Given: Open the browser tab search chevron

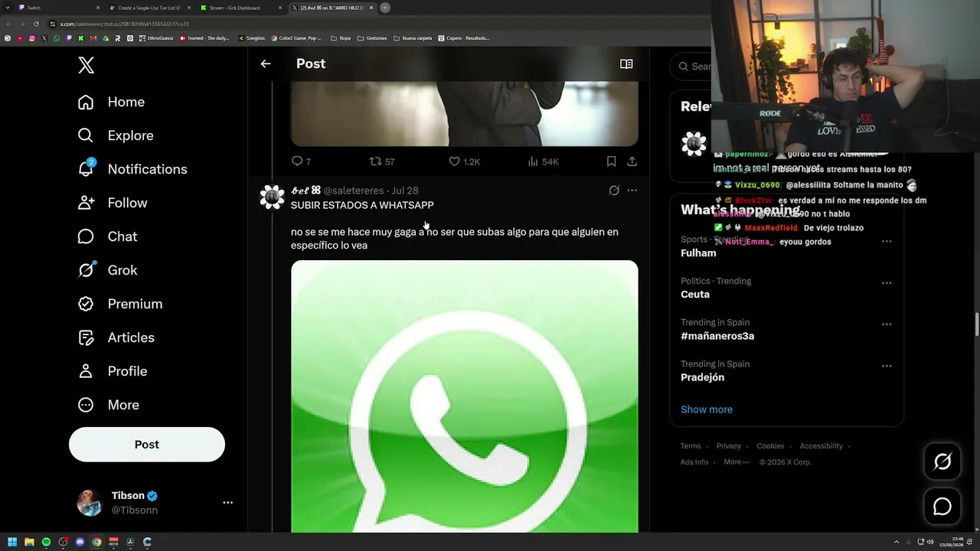Looking at the screenshot, I should (7, 8).
